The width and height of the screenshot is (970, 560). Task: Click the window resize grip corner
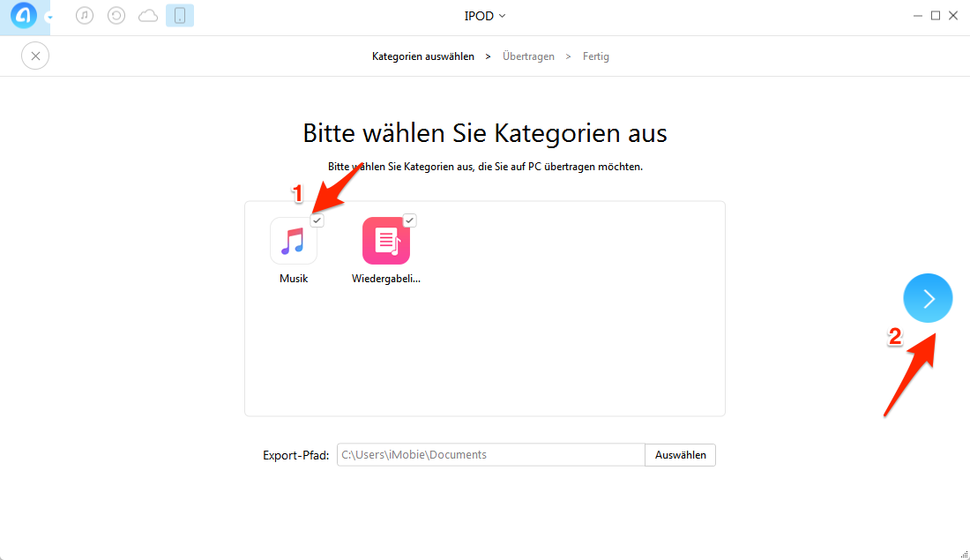pos(965,555)
